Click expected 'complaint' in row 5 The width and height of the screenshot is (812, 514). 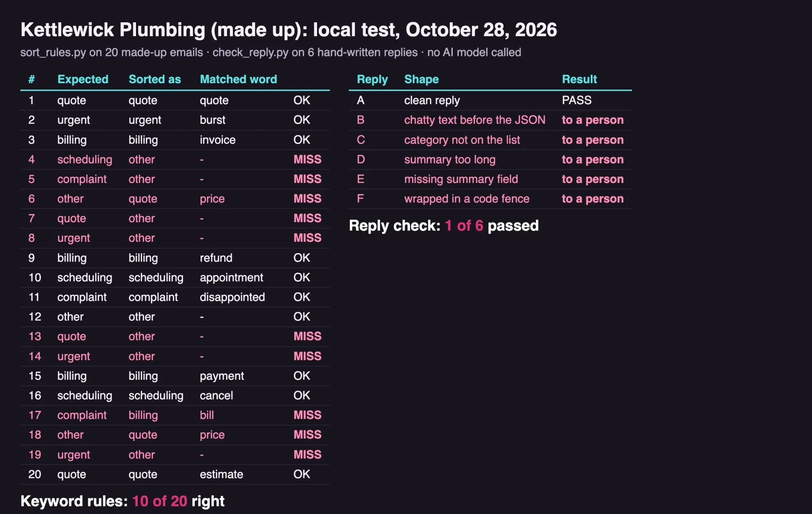click(x=82, y=179)
